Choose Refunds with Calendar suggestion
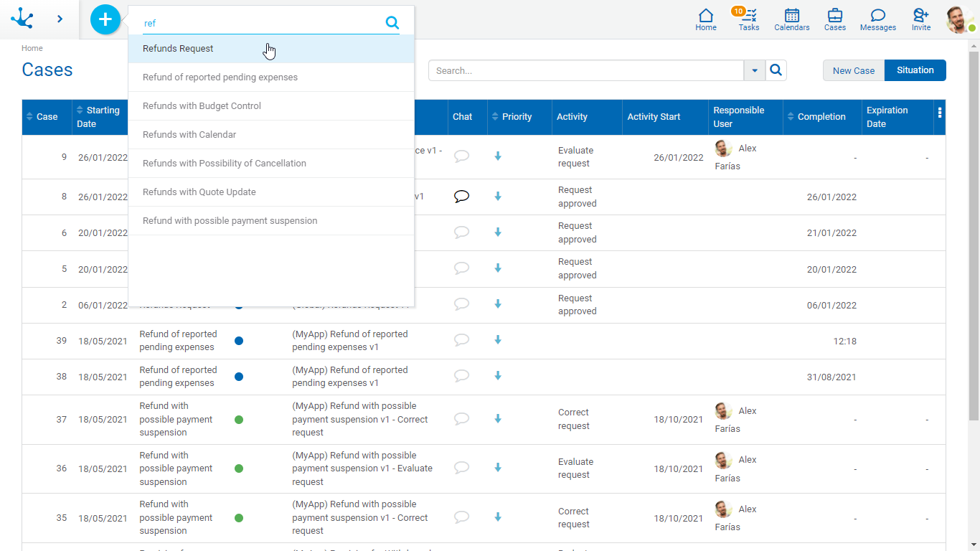Image resolution: width=980 pixels, height=551 pixels. point(189,135)
